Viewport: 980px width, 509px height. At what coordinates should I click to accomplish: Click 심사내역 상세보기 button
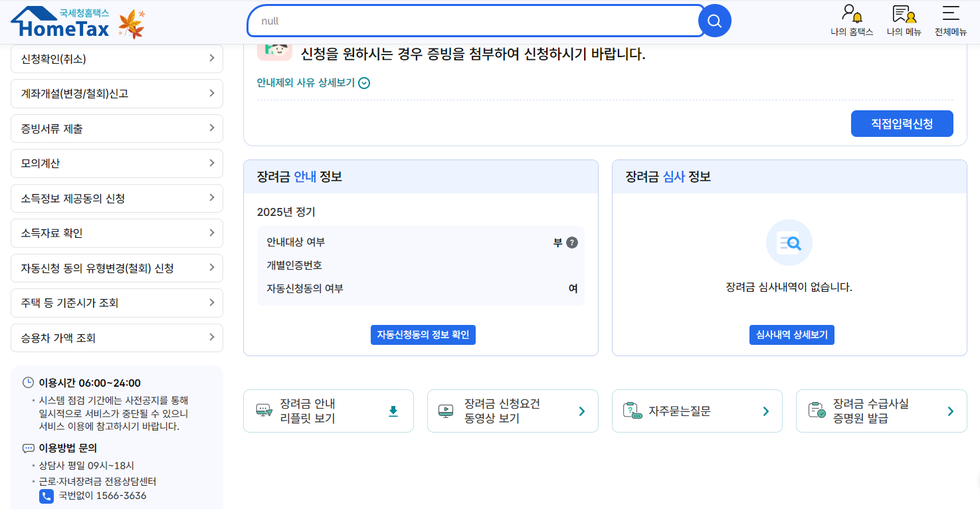(x=791, y=335)
